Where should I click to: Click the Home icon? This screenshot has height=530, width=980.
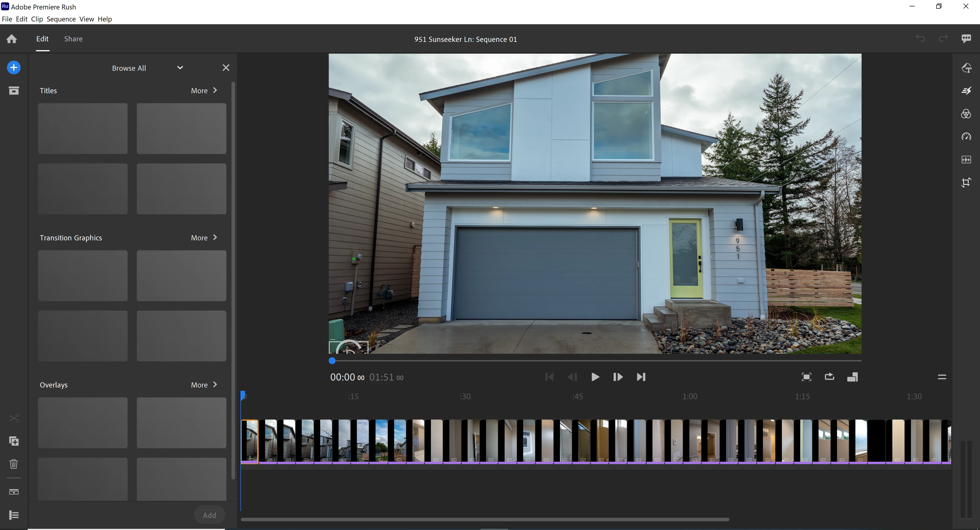(12, 39)
